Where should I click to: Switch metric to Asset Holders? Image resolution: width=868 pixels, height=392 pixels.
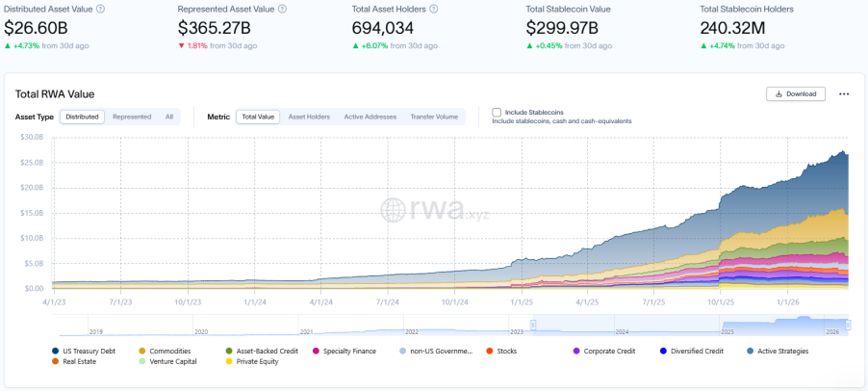pos(309,117)
